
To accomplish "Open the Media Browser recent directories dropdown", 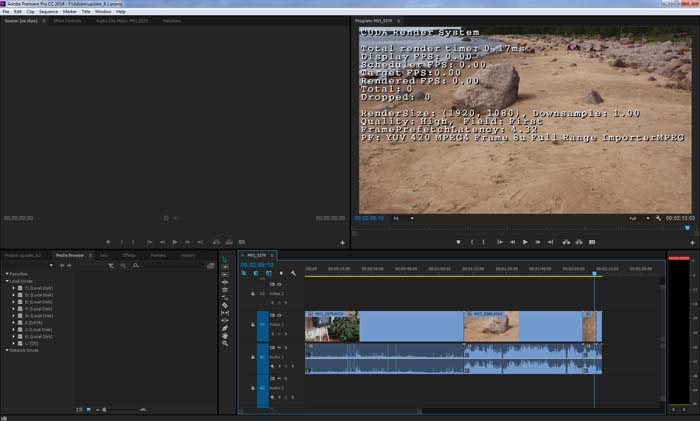I will pyautogui.click(x=51, y=266).
